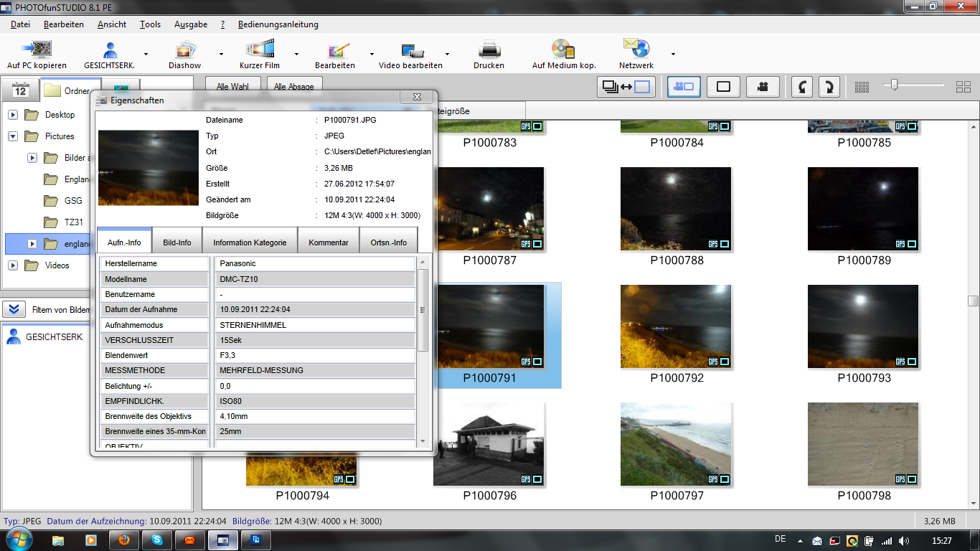Switch to calendar view icon

click(x=21, y=90)
